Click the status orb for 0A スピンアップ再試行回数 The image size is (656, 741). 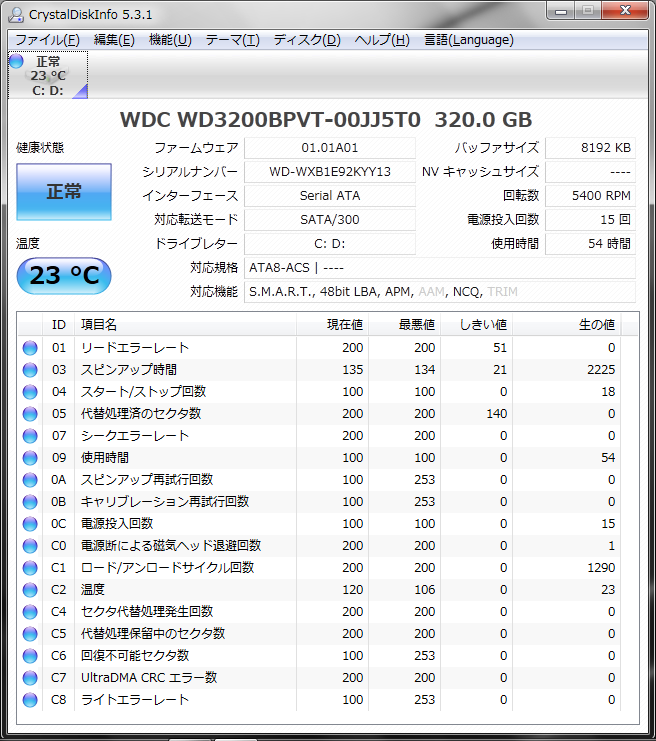point(30,480)
